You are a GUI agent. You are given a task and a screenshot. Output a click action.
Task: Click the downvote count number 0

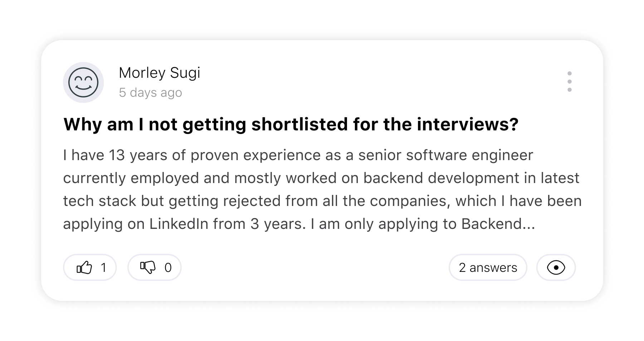[x=168, y=268]
